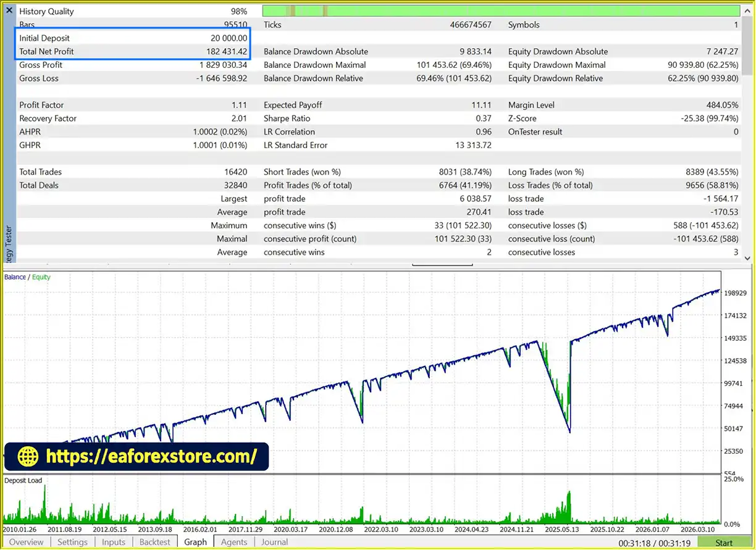This screenshot has width=756, height=550.
Task: Click the Total Trades value 16420
Action: (235, 172)
